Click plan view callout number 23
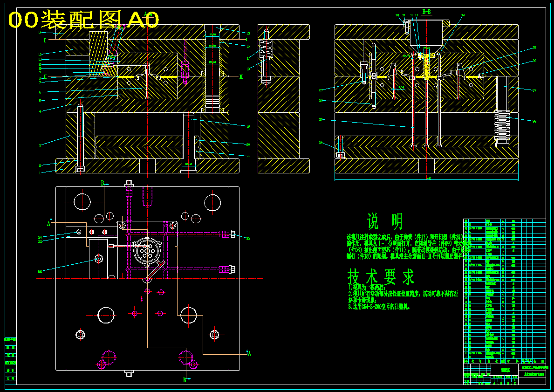 pyautogui.click(x=40, y=242)
